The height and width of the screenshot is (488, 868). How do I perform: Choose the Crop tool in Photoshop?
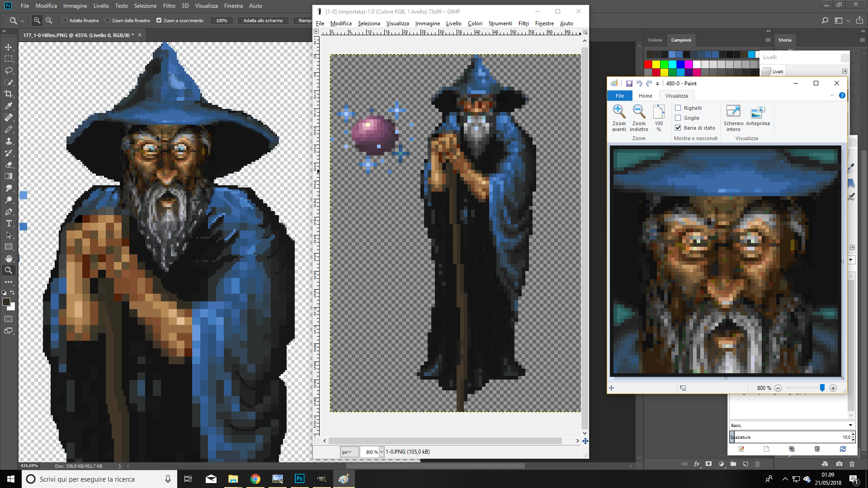[9, 94]
